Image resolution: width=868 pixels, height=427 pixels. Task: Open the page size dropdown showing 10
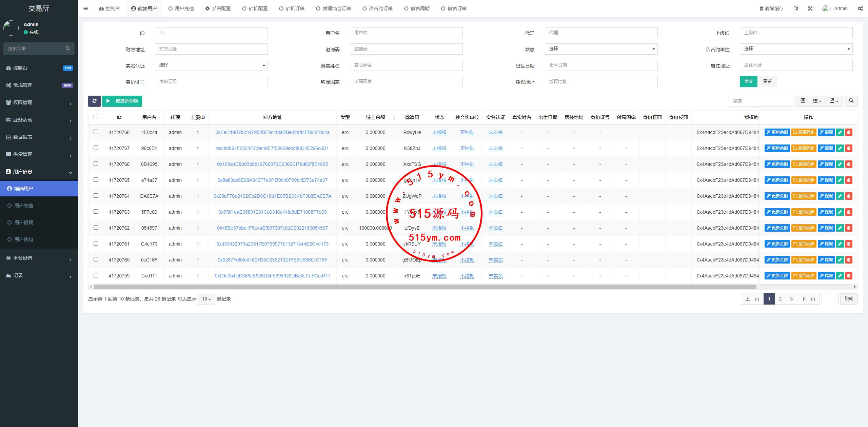(x=206, y=299)
